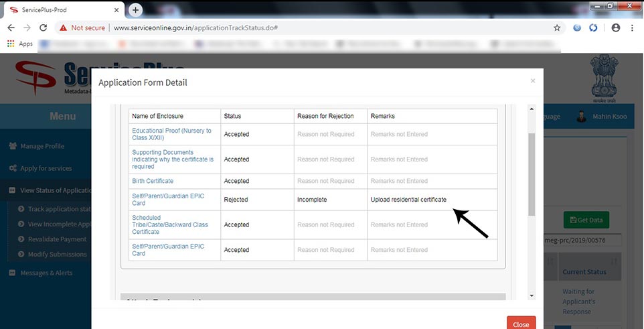The height and width of the screenshot is (329, 644).
Task: Click the application reference number field
Action: click(x=581, y=240)
